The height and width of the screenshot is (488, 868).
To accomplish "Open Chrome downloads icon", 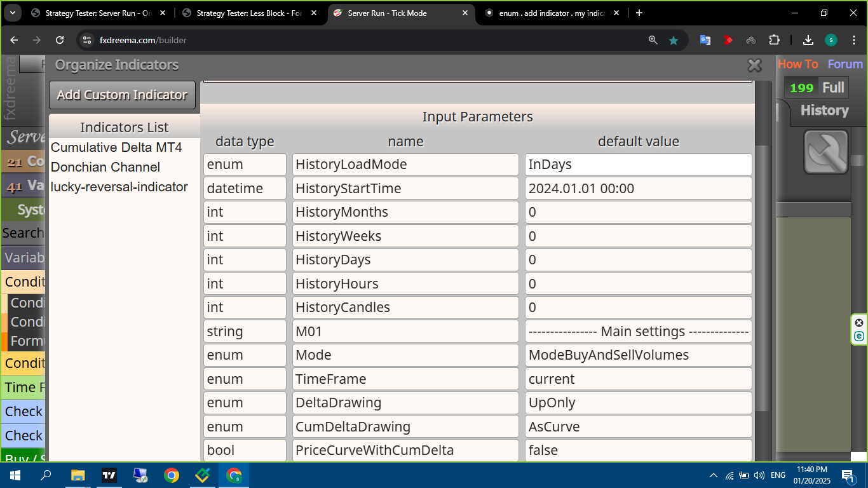I will [x=808, y=40].
